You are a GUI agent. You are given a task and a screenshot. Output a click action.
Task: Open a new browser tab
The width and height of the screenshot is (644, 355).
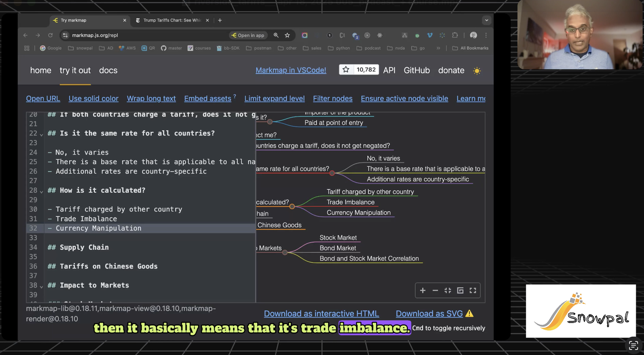[220, 20]
